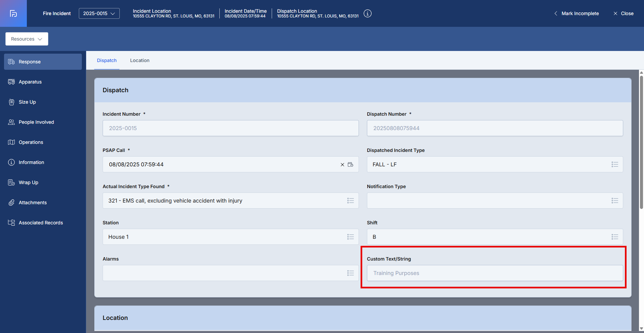
Task: Open the Attachments section
Action: [x=43, y=203]
